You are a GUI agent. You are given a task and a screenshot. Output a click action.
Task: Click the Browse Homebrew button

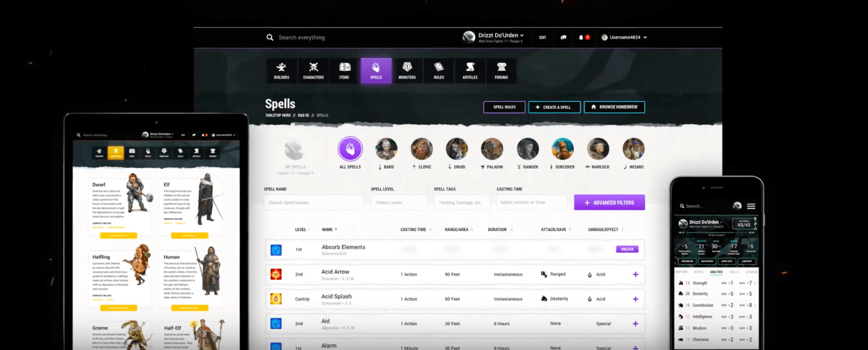click(x=615, y=107)
